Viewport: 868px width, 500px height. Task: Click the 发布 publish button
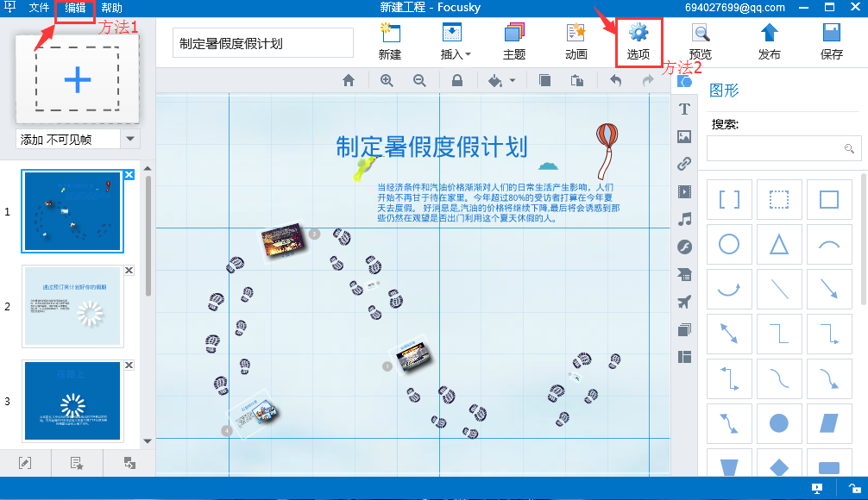click(769, 41)
